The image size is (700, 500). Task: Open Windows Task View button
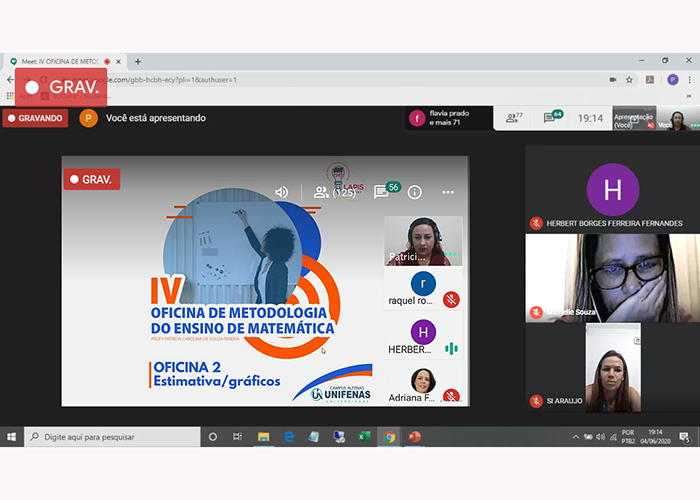pos(238,437)
